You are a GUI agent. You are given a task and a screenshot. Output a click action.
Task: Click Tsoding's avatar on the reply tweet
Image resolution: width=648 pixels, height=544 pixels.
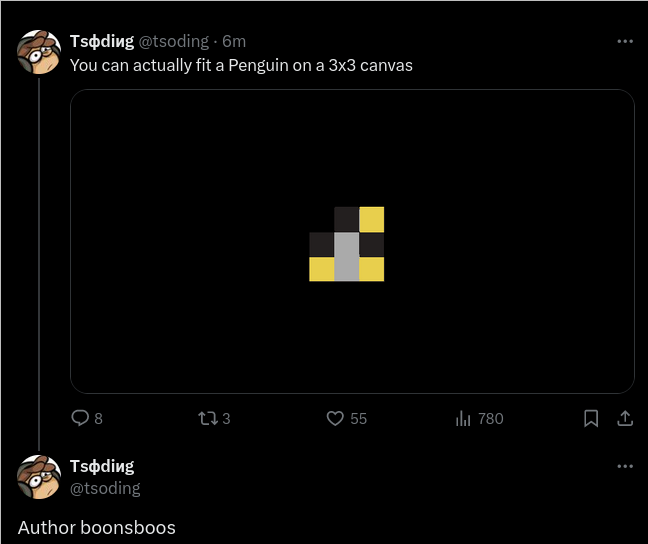[39, 477]
